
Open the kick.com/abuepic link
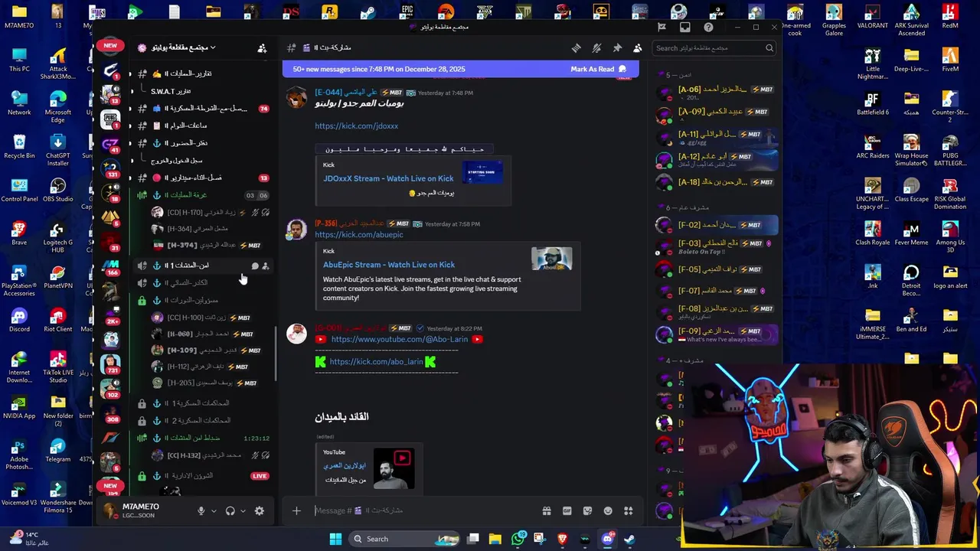(358, 235)
